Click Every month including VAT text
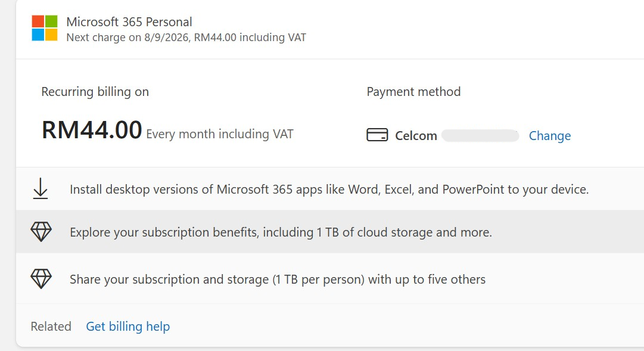Viewport: 644px width, 351px height. [220, 134]
